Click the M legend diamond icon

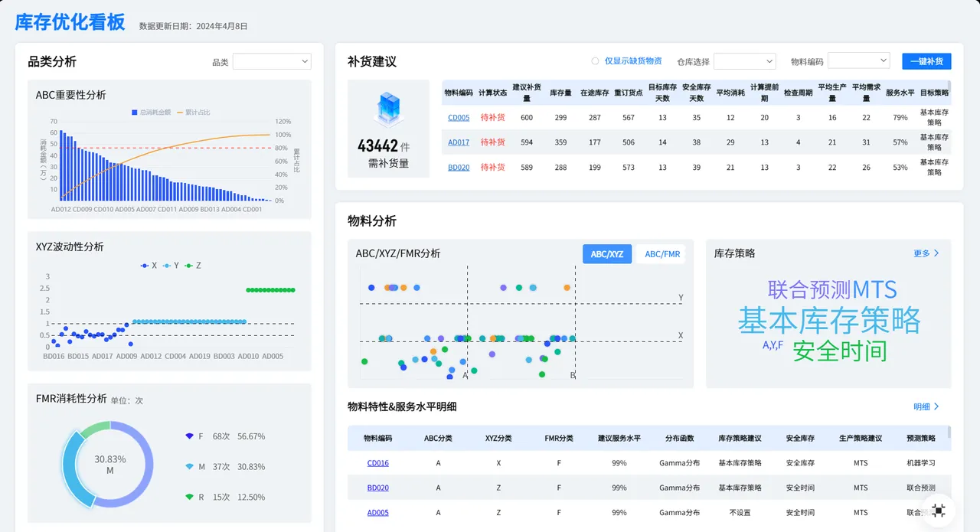[190, 466]
